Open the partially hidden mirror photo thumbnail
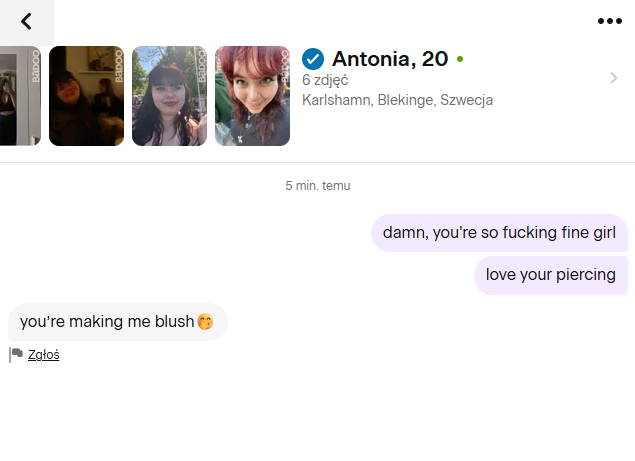The image size is (635, 461). pyautogui.click(x=20, y=96)
